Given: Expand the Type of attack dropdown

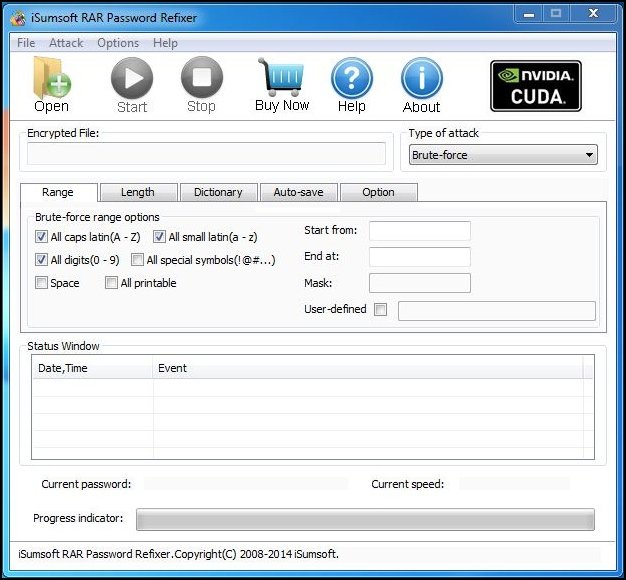Looking at the screenshot, I should pos(503,155).
